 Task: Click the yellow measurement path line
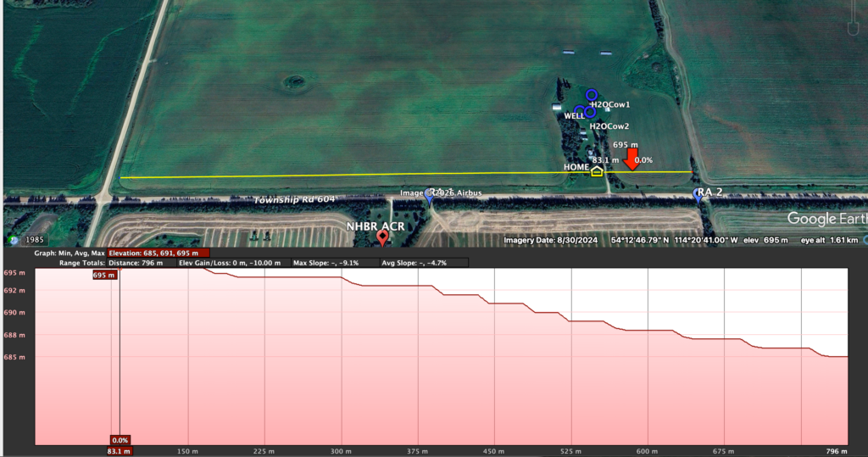coord(339,175)
